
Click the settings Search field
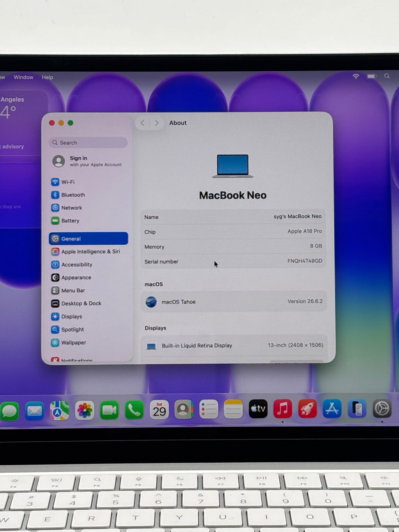(x=88, y=143)
